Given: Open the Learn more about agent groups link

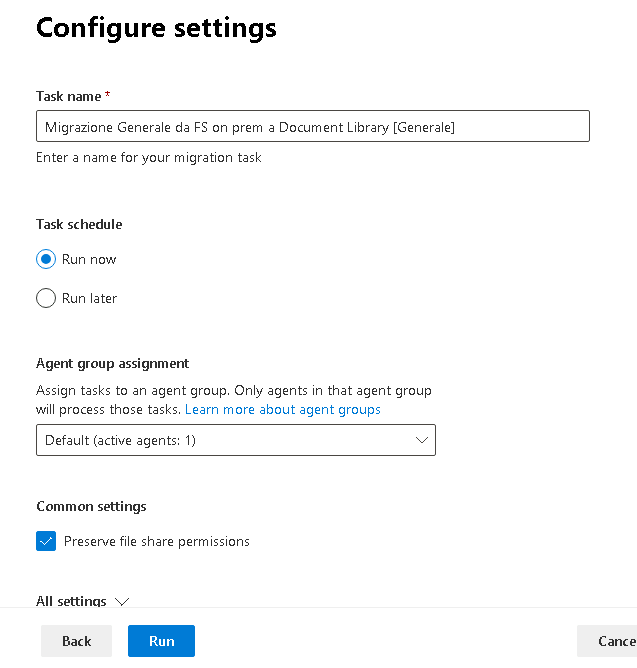Looking at the screenshot, I should coord(282,409).
